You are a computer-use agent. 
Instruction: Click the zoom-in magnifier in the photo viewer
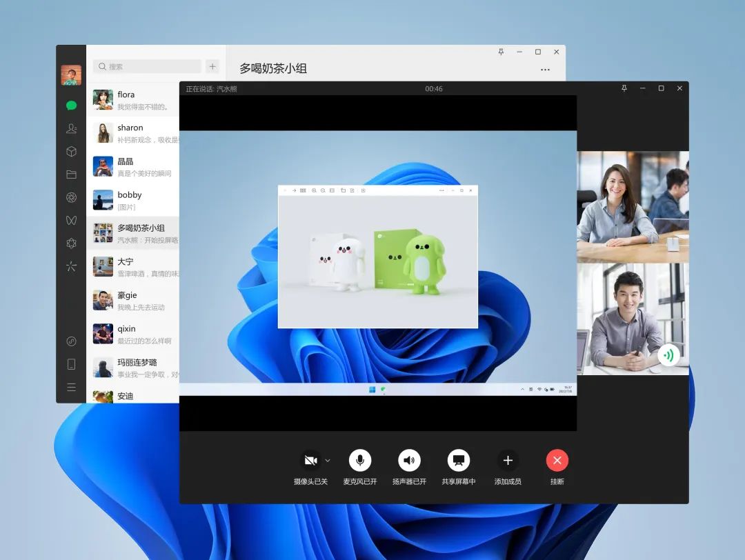click(314, 190)
